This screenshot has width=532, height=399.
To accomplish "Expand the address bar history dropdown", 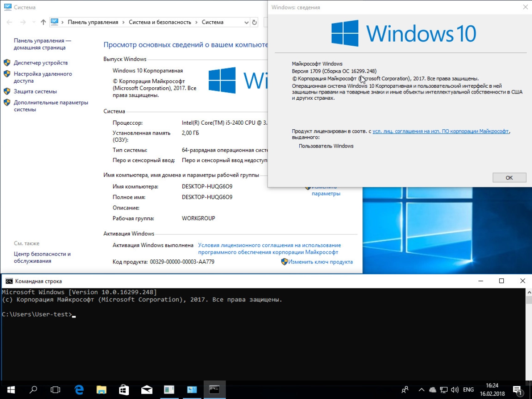I will [x=246, y=22].
